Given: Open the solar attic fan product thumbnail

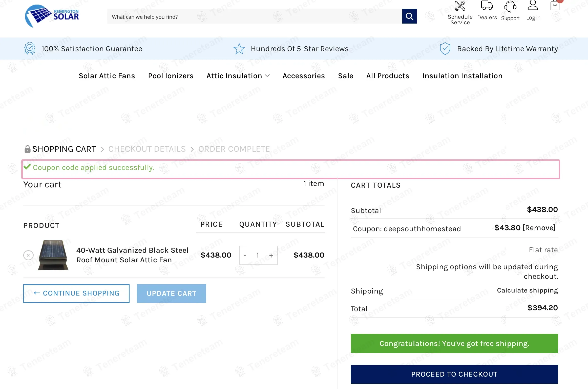Looking at the screenshot, I should 53,255.
